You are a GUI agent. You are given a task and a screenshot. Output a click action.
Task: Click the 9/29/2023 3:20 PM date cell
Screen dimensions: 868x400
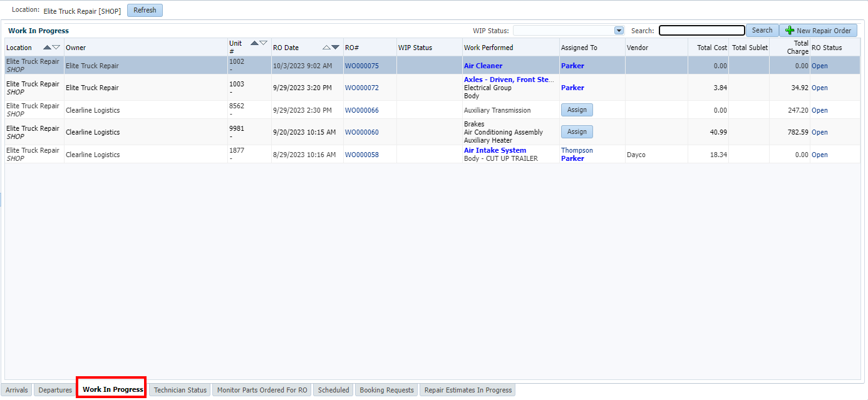tap(307, 88)
